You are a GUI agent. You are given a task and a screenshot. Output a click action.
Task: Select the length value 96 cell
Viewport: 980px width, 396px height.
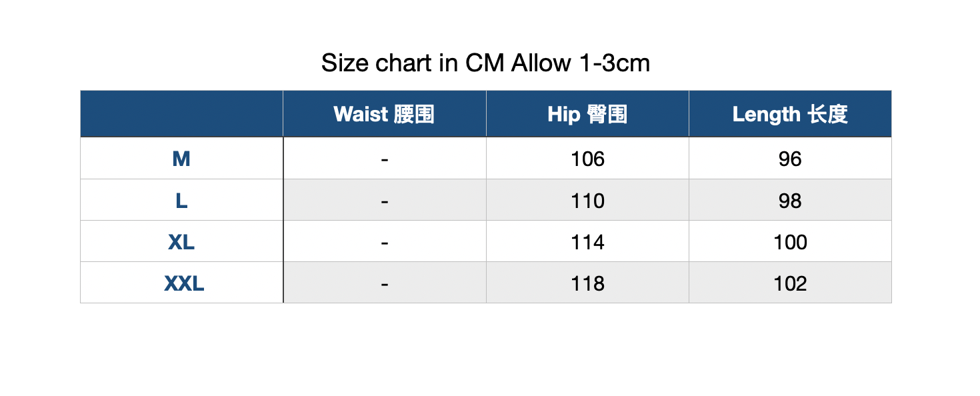tap(790, 159)
